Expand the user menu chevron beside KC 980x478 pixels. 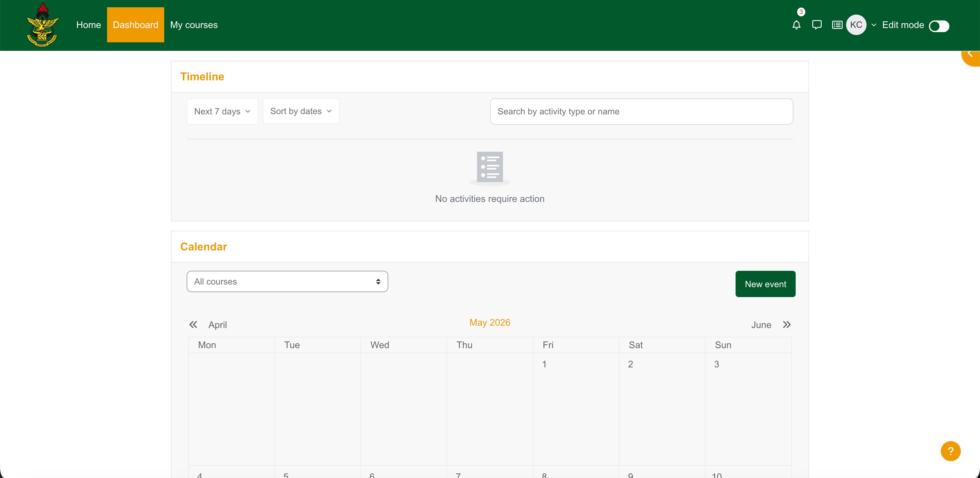point(874,25)
